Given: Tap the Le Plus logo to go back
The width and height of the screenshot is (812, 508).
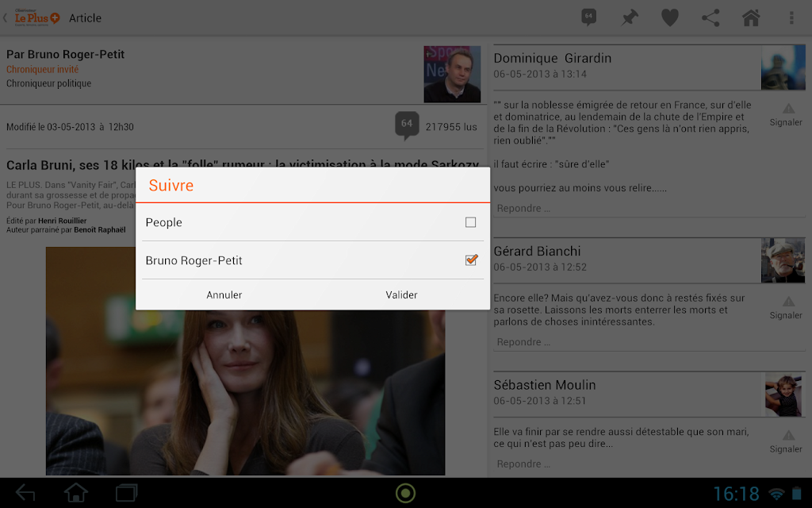Looking at the screenshot, I should 36,17.
